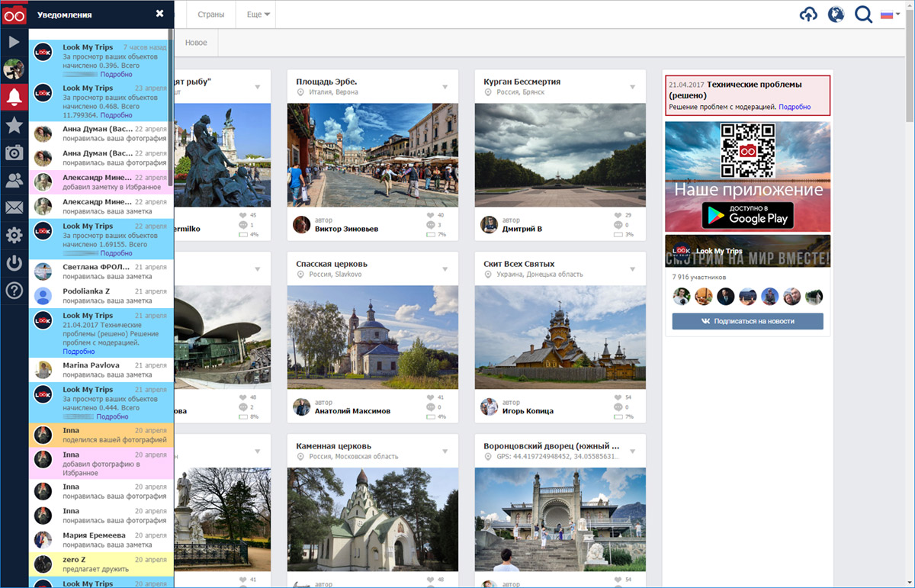
Task: Expand options arrow on Площадь Эрбе card
Action: pyautogui.click(x=445, y=87)
